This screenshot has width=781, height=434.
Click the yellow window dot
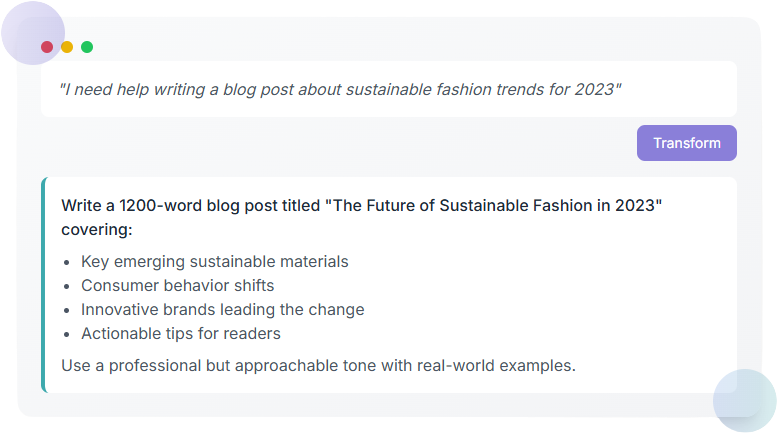click(x=67, y=47)
